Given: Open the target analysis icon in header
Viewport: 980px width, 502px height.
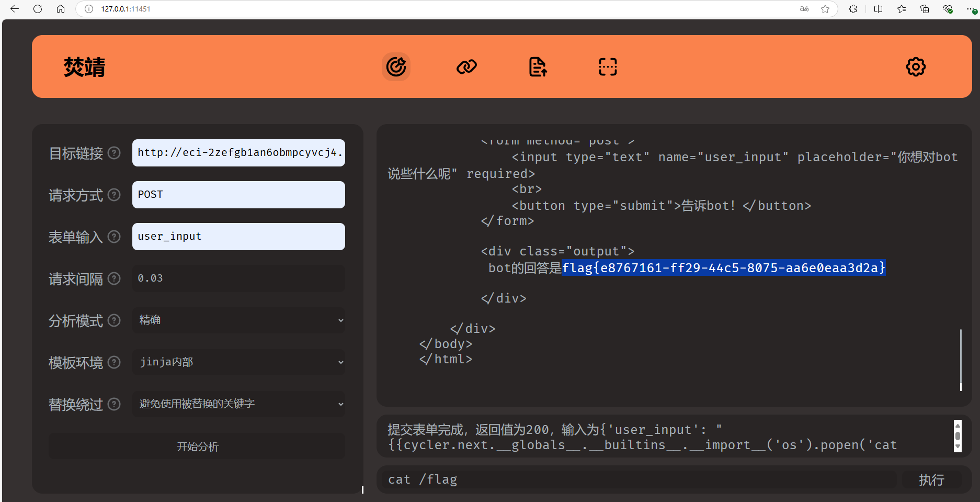Looking at the screenshot, I should (396, 67).
